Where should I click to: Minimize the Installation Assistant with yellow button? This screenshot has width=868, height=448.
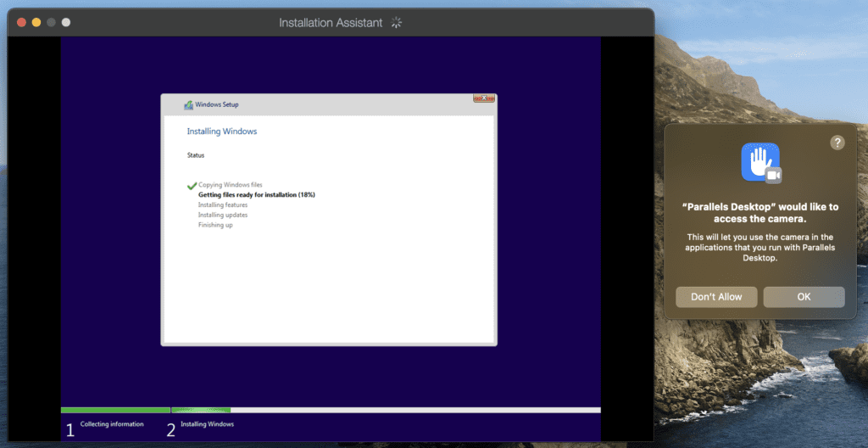(x=36, y=22)
